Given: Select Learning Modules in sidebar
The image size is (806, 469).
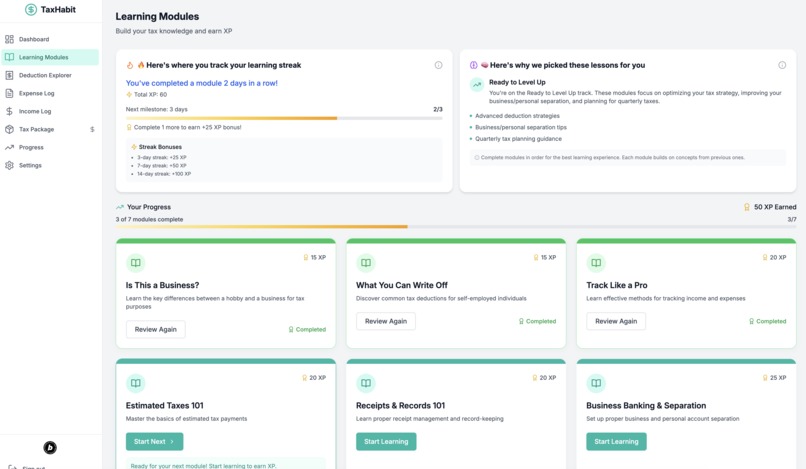Looking at the screenshot, I should tap(50, 57).
